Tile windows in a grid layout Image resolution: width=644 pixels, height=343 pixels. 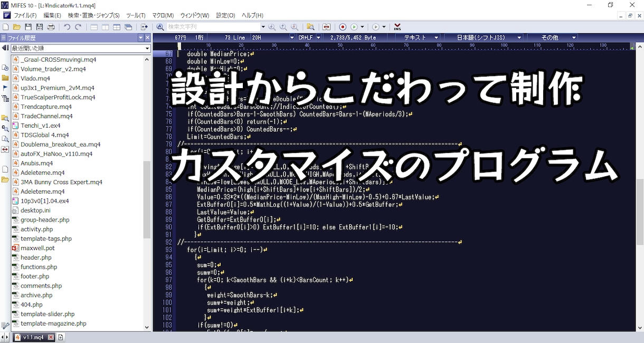pos(117,27)
